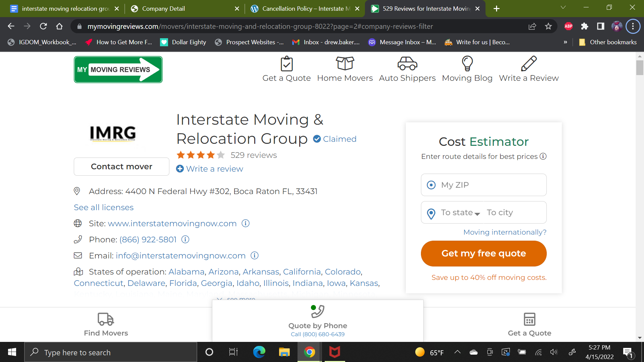Open the Dollar Eighty bookmark
Image resolution: width=644 pixels, height=362 pixels.
[x=183, y=42]
